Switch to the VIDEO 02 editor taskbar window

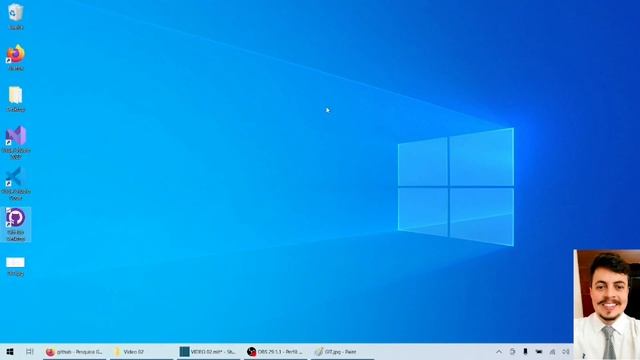209,351
